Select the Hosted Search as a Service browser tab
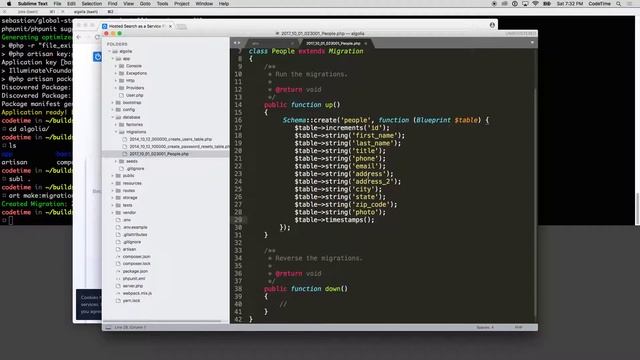The image size is (640, 360). [x=136, y=26]
